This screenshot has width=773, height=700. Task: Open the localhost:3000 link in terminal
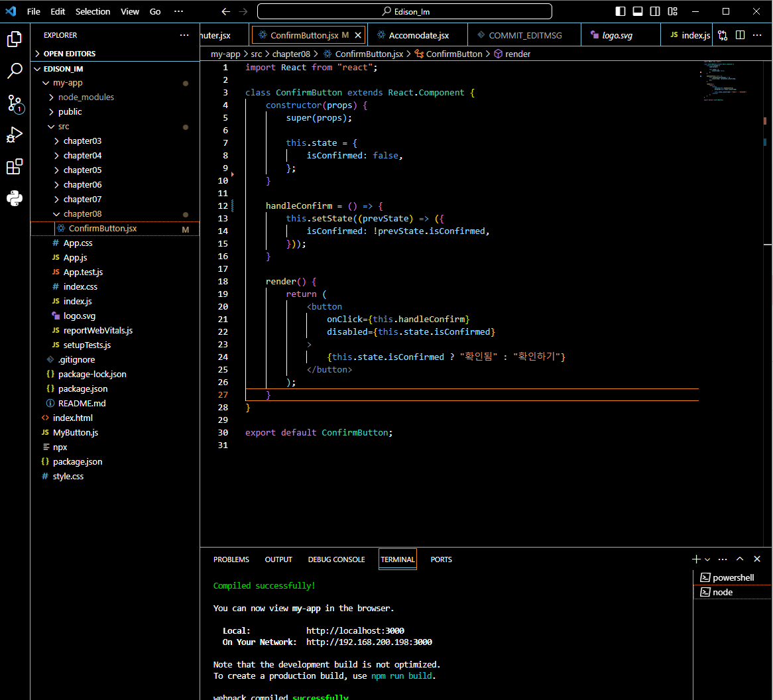(x=355, y=630)
